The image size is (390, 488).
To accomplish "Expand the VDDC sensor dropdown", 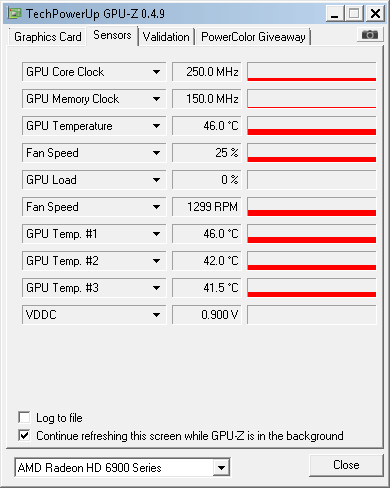I will 156,315.
